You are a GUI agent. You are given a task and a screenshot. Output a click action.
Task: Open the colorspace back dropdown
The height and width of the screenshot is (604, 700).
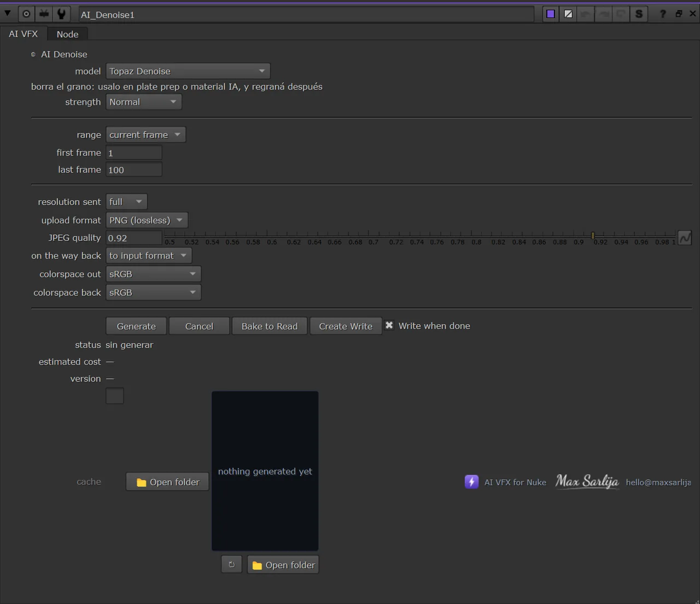click(153, 292)
